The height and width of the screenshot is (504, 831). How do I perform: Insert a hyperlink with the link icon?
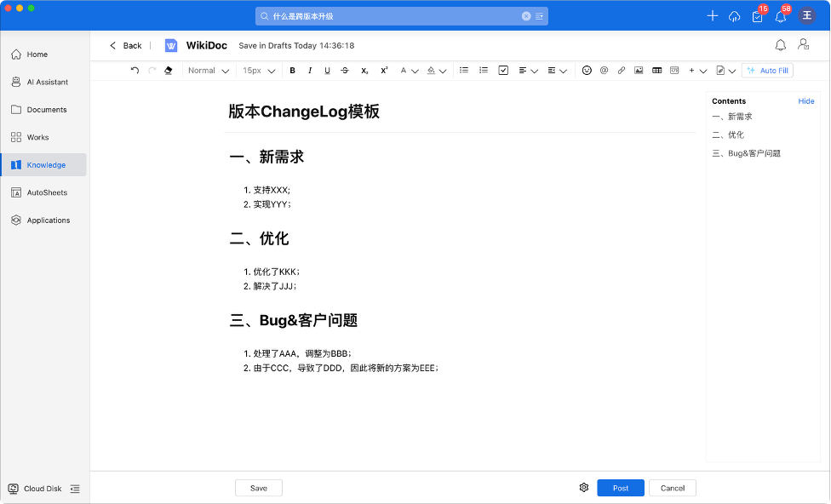[x=622, y=71]
